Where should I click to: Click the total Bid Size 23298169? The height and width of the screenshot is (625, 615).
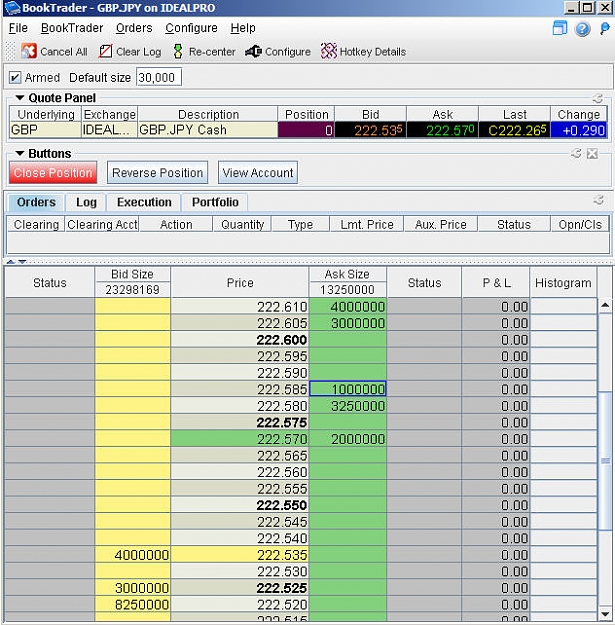click(x=132, y=290)
